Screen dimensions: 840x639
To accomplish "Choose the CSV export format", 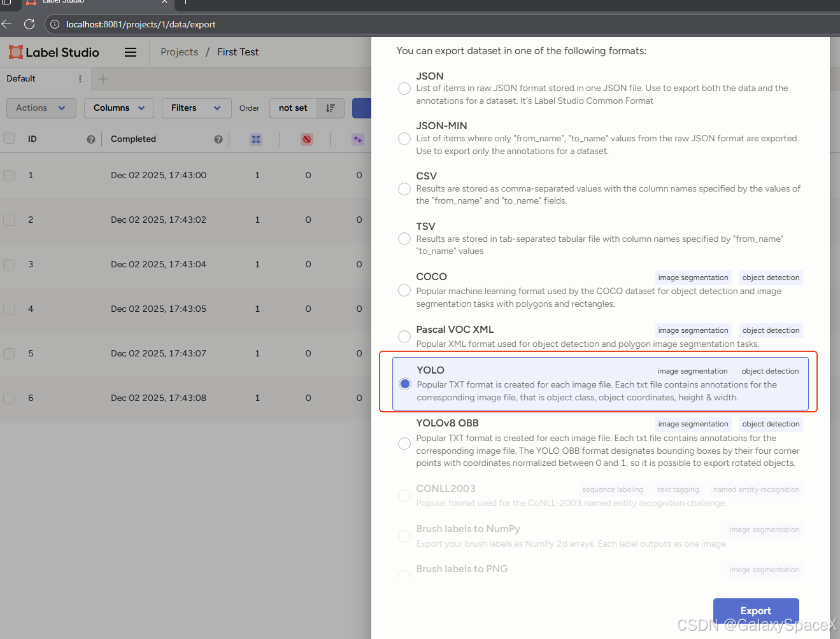I will pos(404,189).
